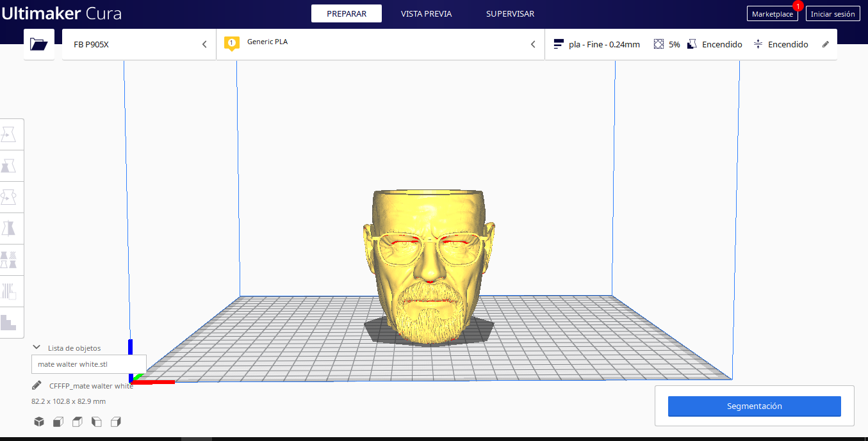Click the infill pattern icon next to 5%
This screenshot has height=441, width=868.
[x=659, y=44]
